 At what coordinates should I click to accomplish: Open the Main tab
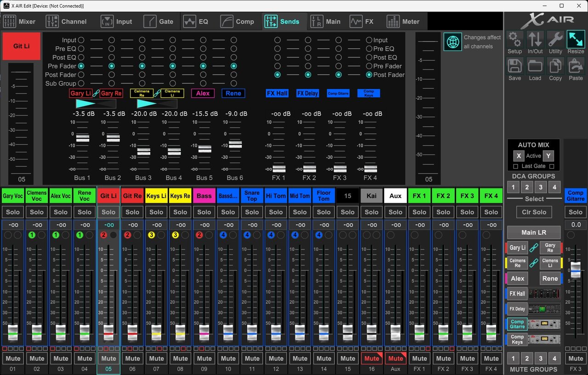coord(326,22)
